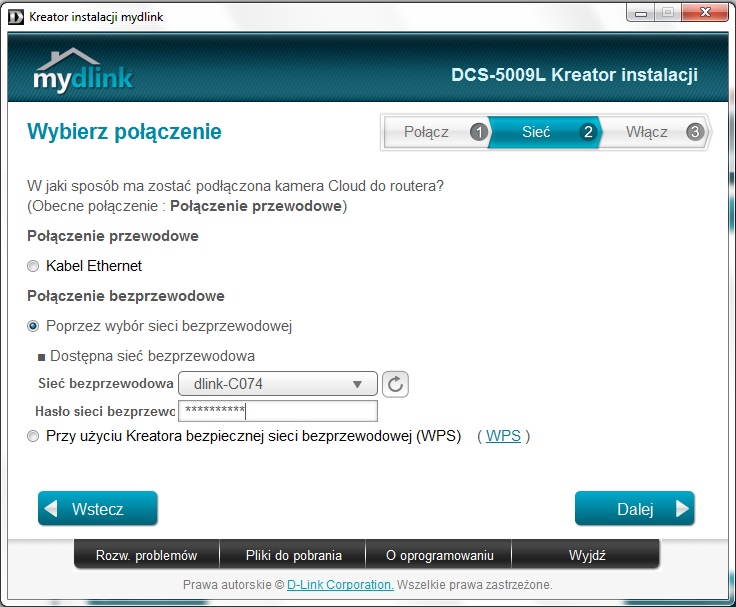Click the Wybierz połączenie heading

[x=124, y=131]
